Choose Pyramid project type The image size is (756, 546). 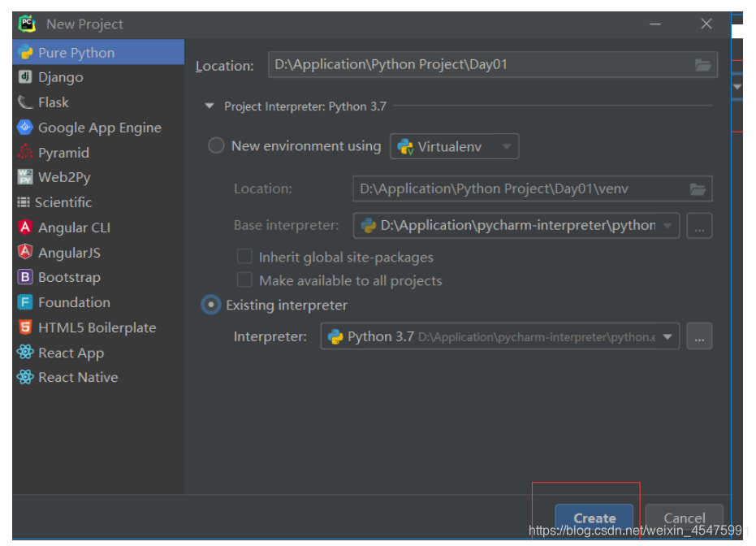98,153
